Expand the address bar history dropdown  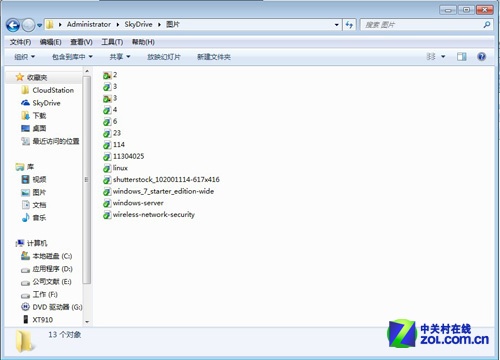[x=337, y=25]
